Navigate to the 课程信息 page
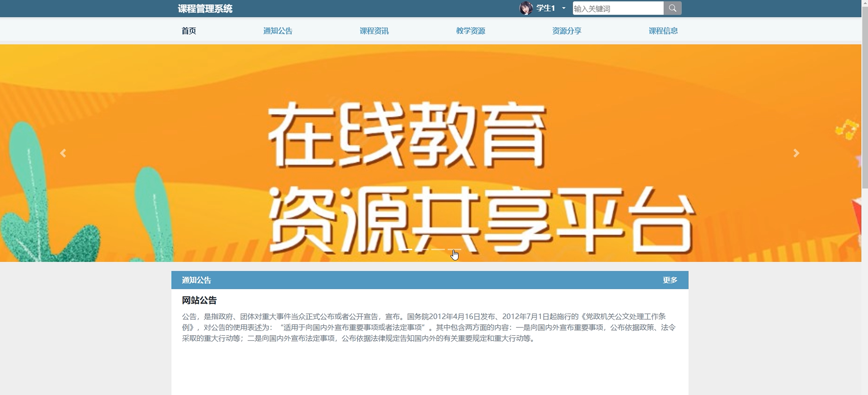The image size is (868, 395). (663, 31)
